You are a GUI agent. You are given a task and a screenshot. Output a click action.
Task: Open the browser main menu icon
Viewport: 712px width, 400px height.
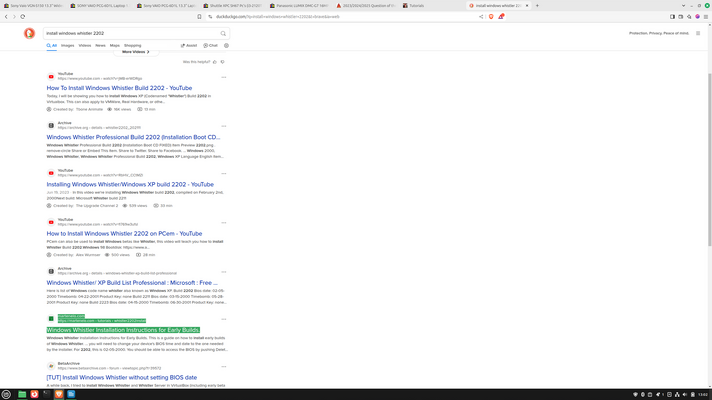[x=706, y=17]
